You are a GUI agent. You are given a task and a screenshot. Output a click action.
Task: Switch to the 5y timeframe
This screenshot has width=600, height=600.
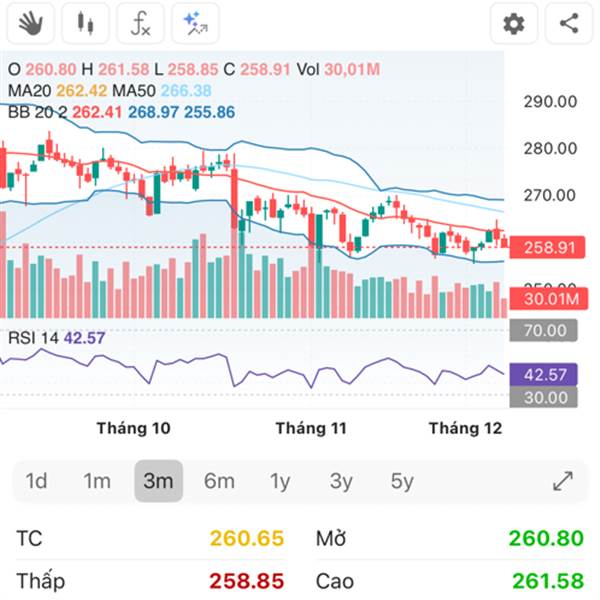click(402, 481)
